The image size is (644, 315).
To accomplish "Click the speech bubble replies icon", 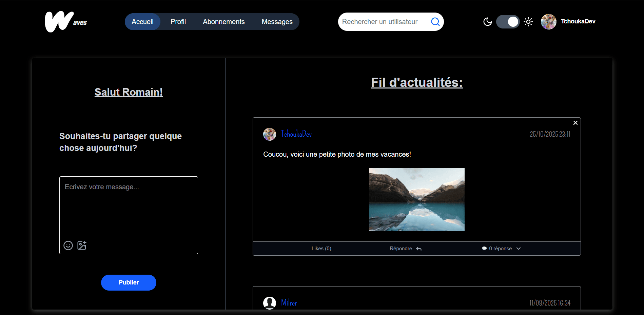I will point(484,249).
